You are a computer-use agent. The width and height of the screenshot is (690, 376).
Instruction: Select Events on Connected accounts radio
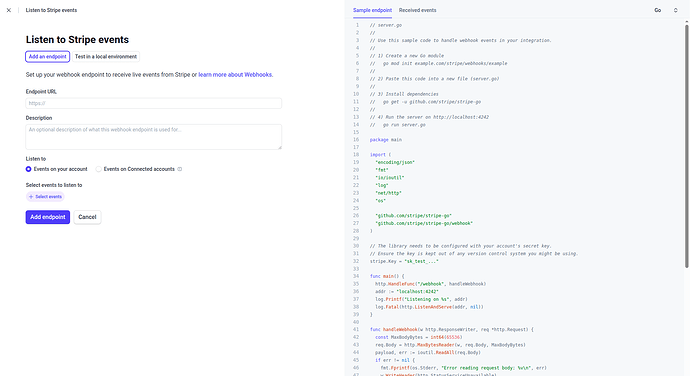99,169
